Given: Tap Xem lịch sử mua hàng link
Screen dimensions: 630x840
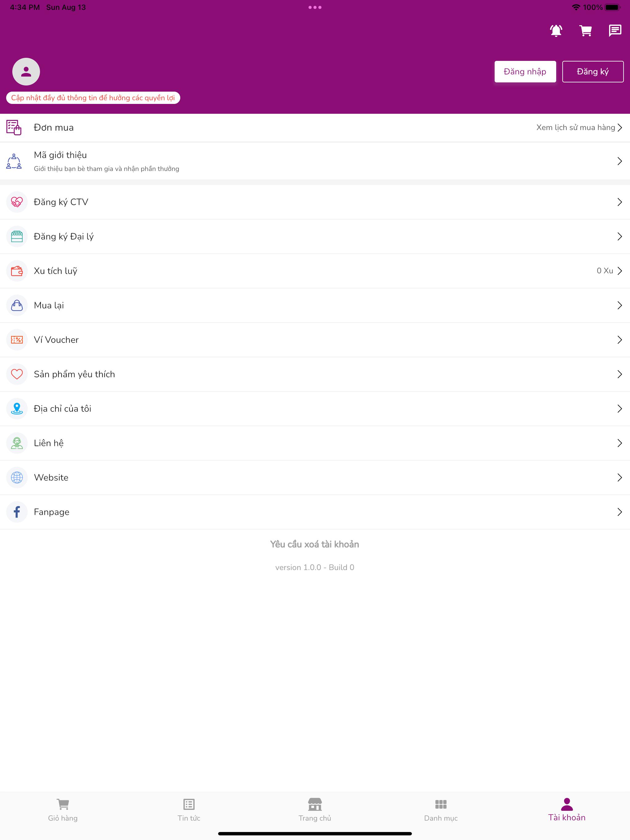Looking at the screenshot, I should (576, 128).
